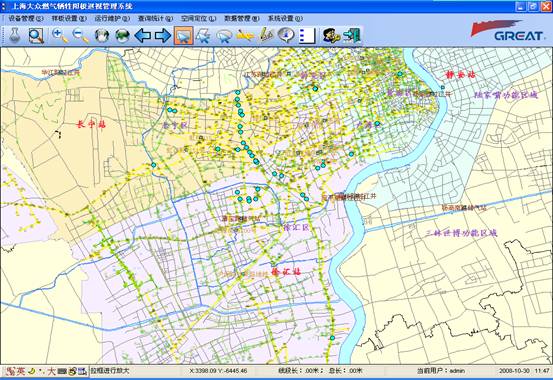Click the green globe icon
This screenshot has width=553, height=380.
pos(122,36)
